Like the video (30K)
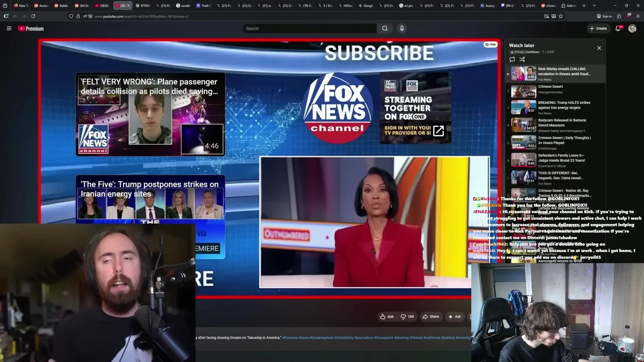Screen dimensions: 644x362 (387, 317)
